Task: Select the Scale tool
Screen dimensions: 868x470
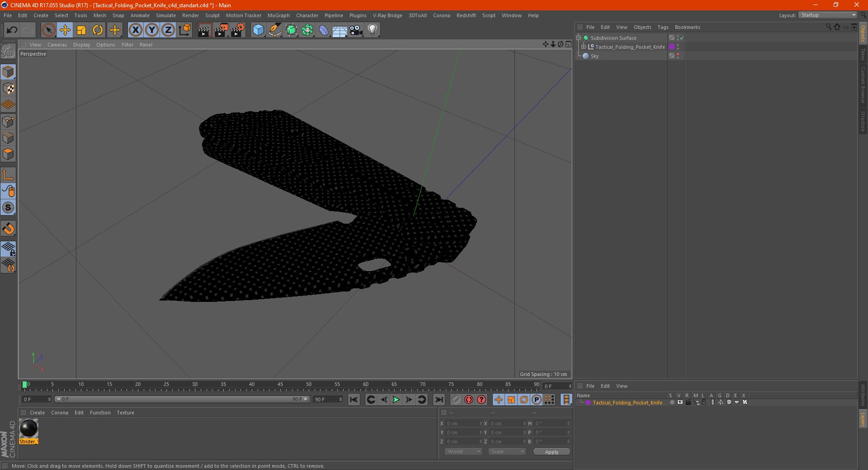Action: [x=81, y=30]
